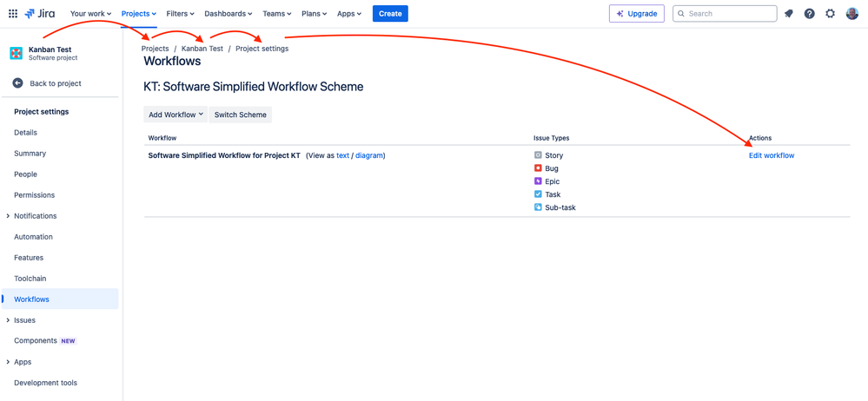Click the Sub-task issue type label
The height and width of the screenshot is (401, 868).
click(x=560, y=207)
